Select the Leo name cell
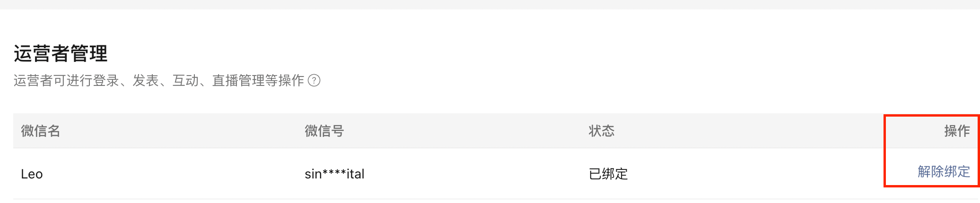980x203 pixels. tap(32, 174)
